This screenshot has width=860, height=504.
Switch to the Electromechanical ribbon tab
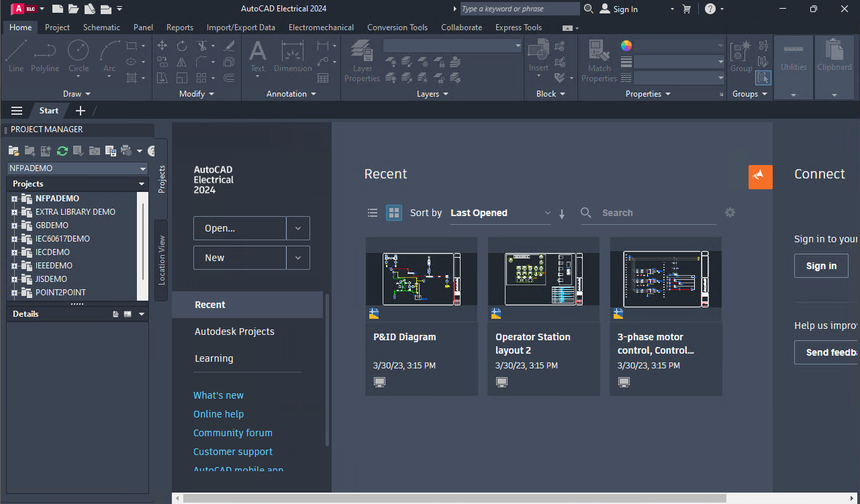[x=321, y=28]
